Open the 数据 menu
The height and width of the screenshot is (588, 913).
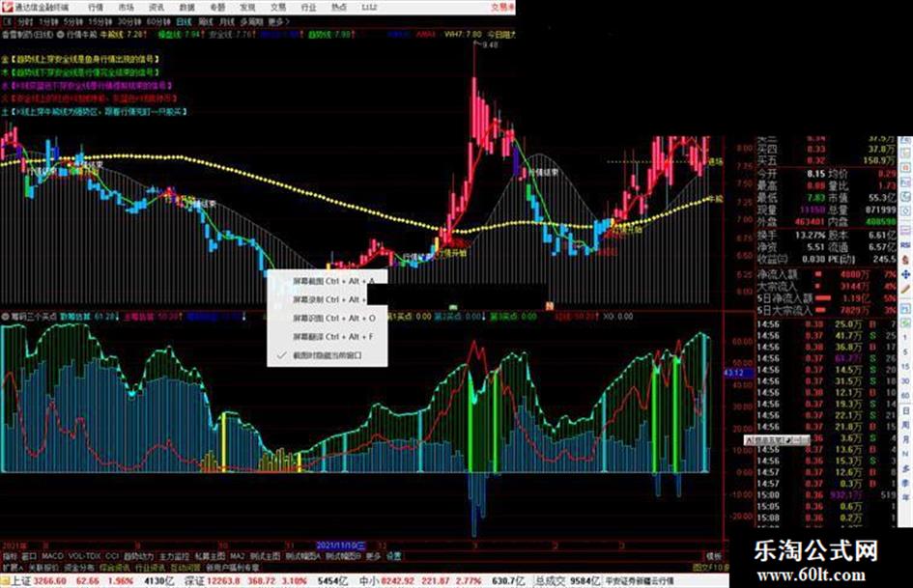[x=186, y=8]
